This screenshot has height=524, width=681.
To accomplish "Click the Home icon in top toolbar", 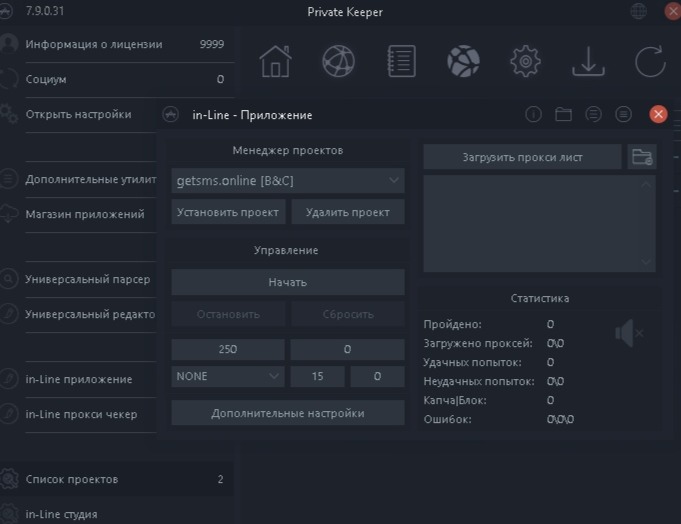I will pyautogui.click(x=275, y=61).
